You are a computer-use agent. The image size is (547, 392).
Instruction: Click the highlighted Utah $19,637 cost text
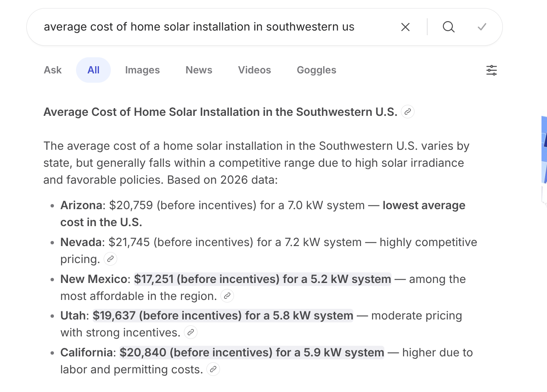(223, 316)
